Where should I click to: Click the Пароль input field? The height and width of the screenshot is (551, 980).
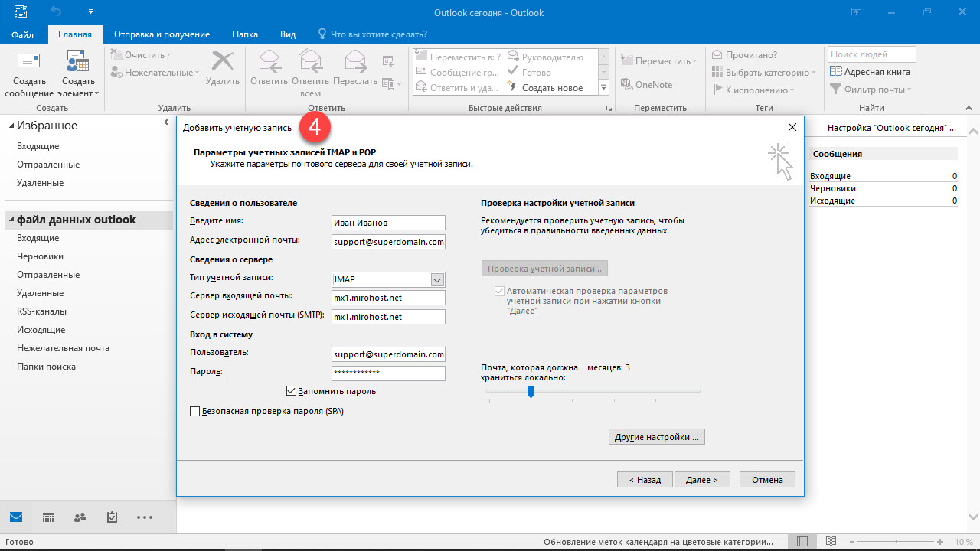coord(389,373)
